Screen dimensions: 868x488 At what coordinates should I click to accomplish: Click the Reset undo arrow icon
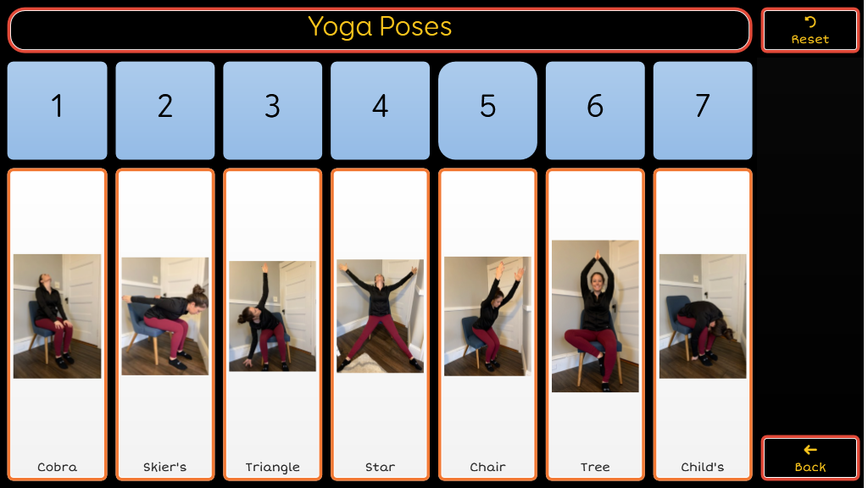pyautogui.click(x=810, y=22)
